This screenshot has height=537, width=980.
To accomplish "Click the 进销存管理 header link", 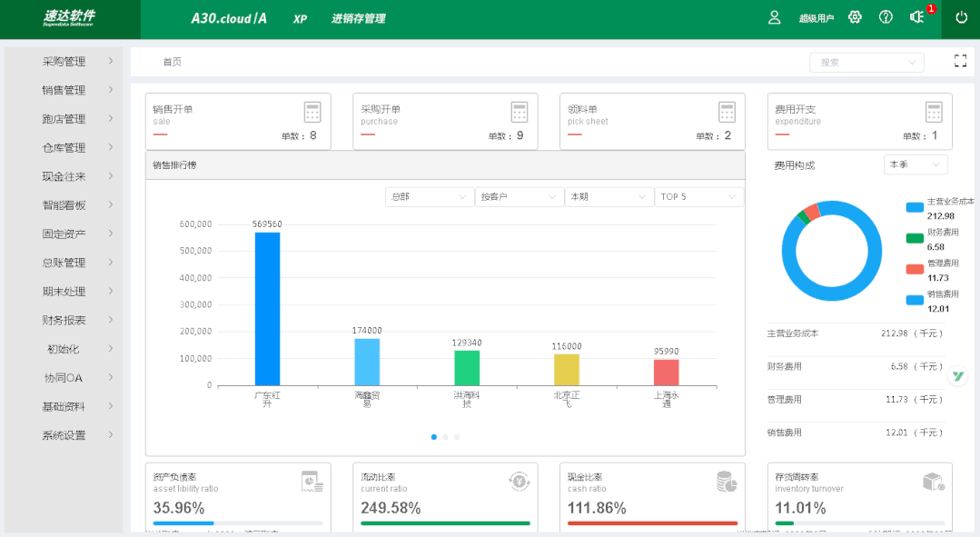I will point(358,18).
